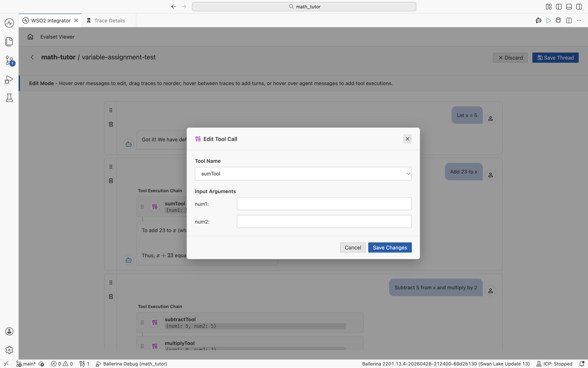The image size is (588, 368).
Task: Open the Testing flask view
Action: click(9, 98)
